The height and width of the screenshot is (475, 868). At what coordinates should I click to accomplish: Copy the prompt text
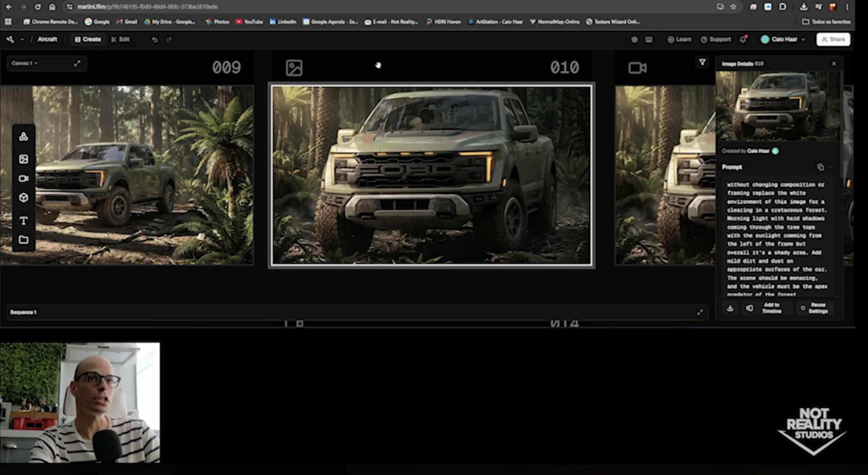pos(820,167)
